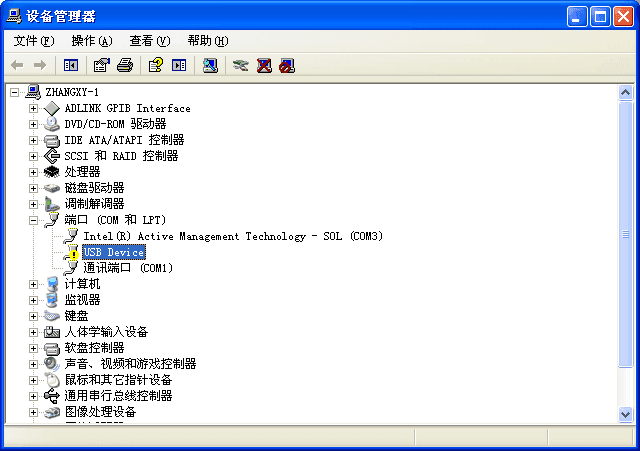This screenshot has width=640, height=451.
Task: Select 通讯端口 (COM1) device
Action: pos(127,268)
